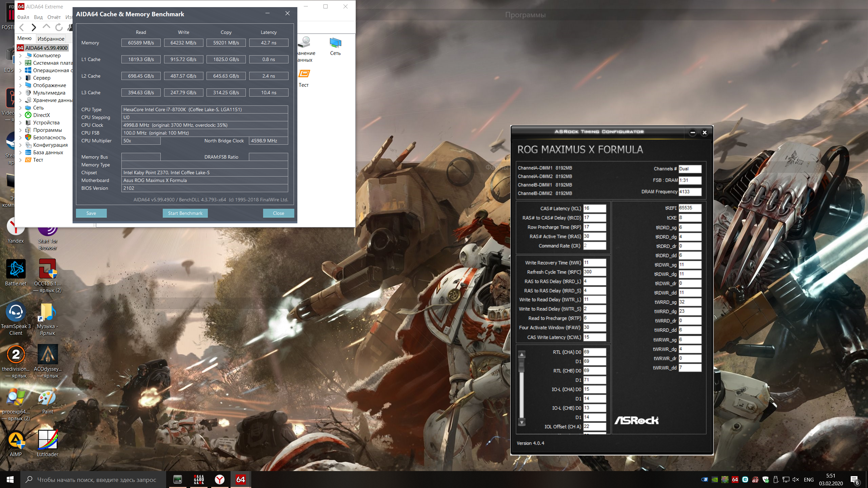Click the AIDA64 back navigation arrow
Viewport: 868px width, 488px height.
coord(22,27)
